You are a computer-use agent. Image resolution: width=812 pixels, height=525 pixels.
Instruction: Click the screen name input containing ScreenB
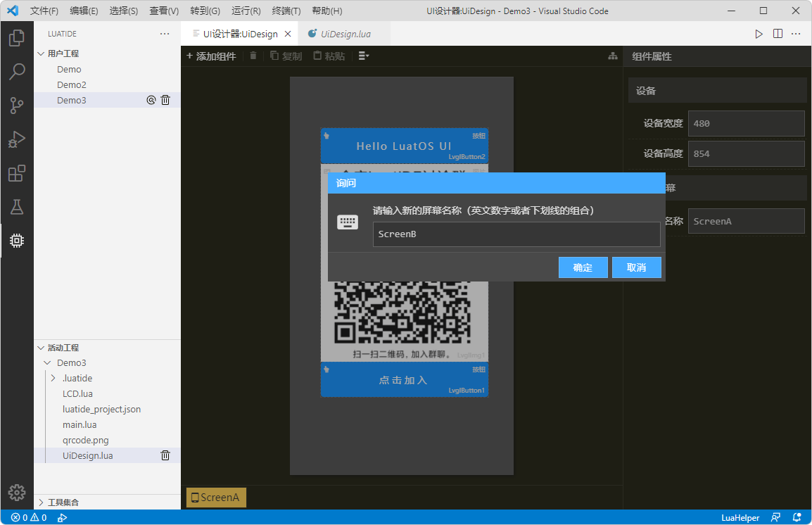coord(516,234)
